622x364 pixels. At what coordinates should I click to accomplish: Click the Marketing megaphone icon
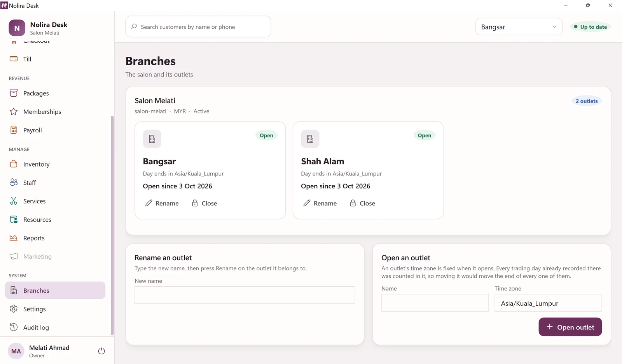[14, 256]
